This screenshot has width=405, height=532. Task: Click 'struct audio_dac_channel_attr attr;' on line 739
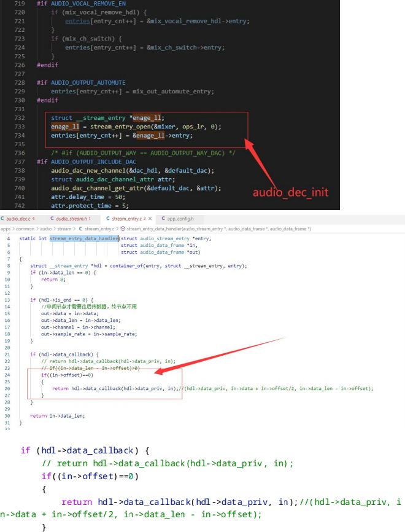[x=113, y=179]
